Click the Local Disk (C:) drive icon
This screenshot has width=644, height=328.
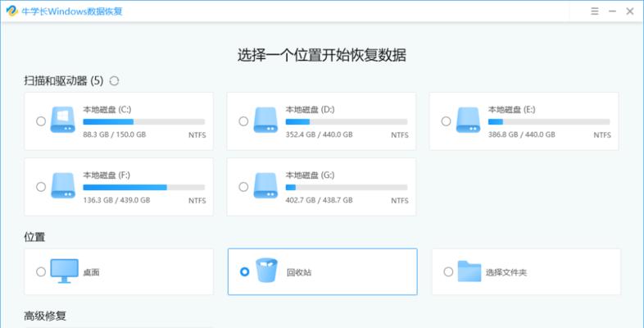coord(63,120)
